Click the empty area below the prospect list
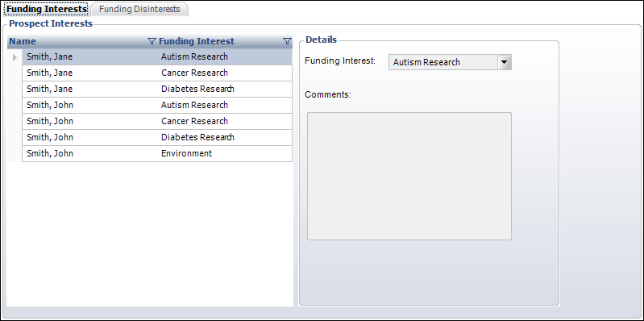The height and width of the screenshot is (321, 644). 150,234
